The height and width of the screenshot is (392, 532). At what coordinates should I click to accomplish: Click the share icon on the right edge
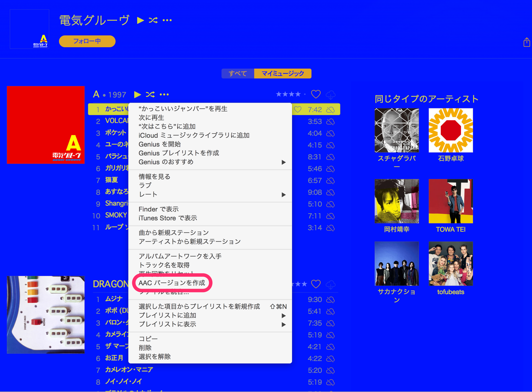click(x=527, y=42)
